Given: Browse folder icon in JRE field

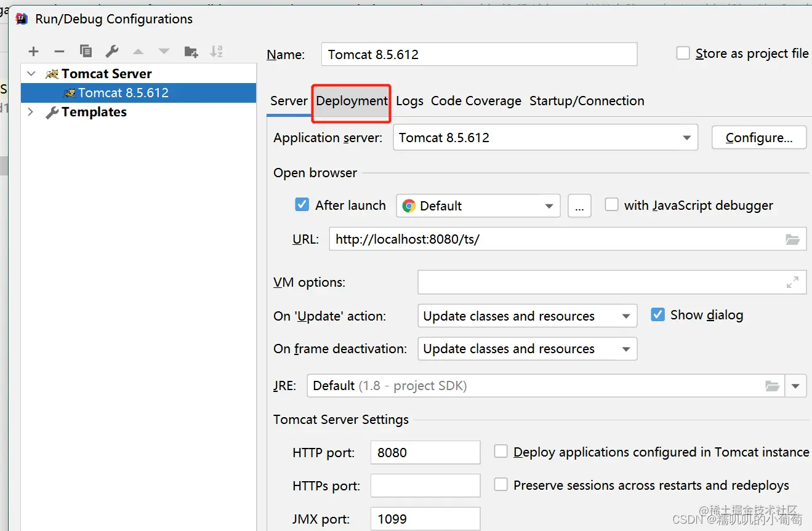Looking at the screenshot, I should pos(772,386).
